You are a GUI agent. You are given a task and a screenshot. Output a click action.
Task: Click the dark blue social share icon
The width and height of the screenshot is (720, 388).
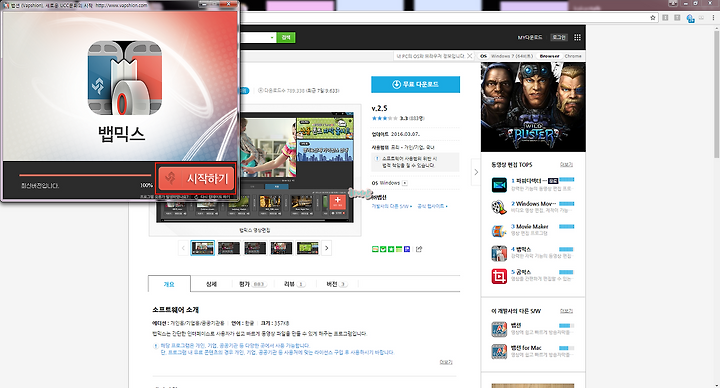pos(407,249)
